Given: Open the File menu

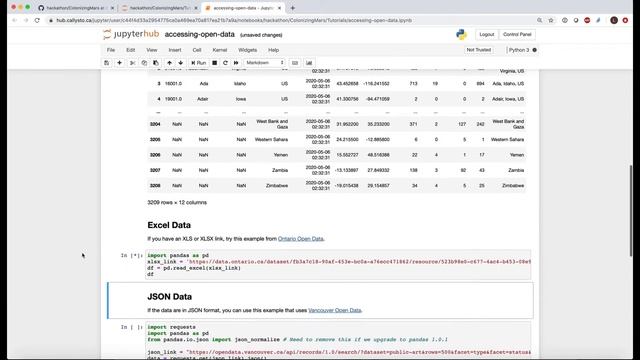Looking at the screenshot, I should tap(111, 50).
